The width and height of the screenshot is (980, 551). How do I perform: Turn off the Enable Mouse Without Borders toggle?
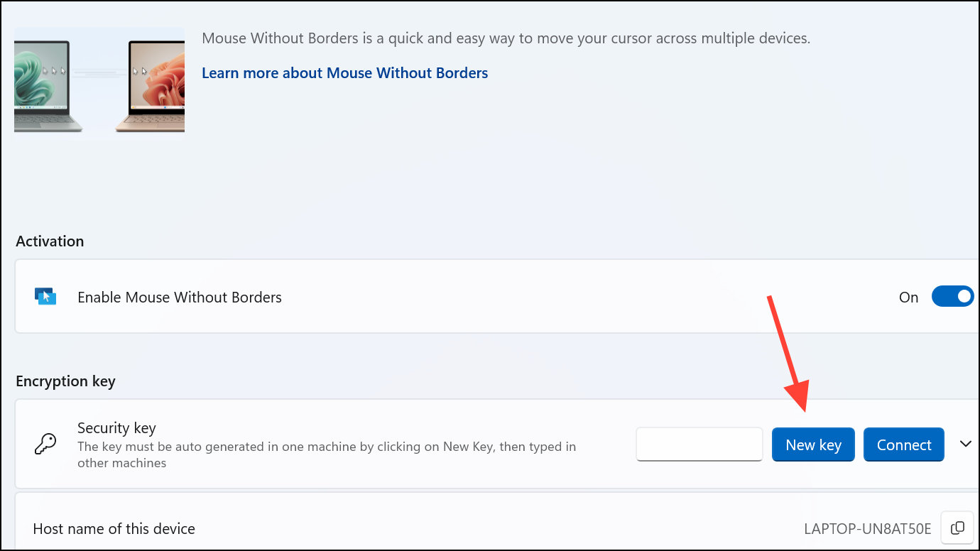(x=952, y=297)
